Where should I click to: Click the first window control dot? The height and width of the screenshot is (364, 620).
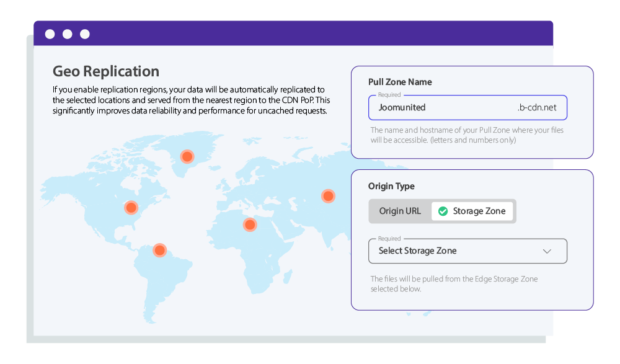point(49,34)
